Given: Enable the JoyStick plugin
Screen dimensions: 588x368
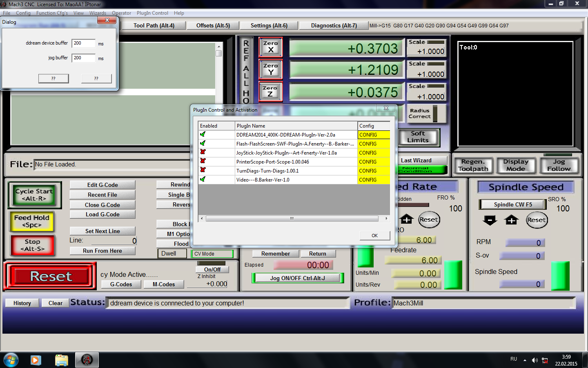Looking at the screenshot, I should [x=203, y=153].
